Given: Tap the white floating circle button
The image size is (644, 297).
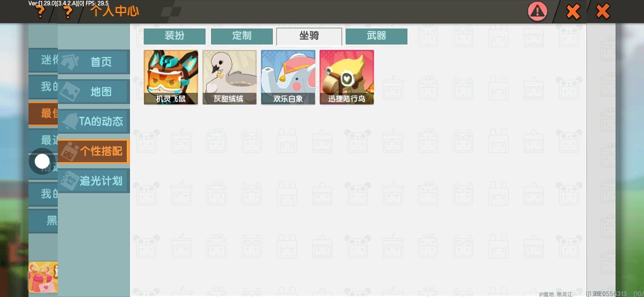Looking at the screenshot, I should [42, 161].
